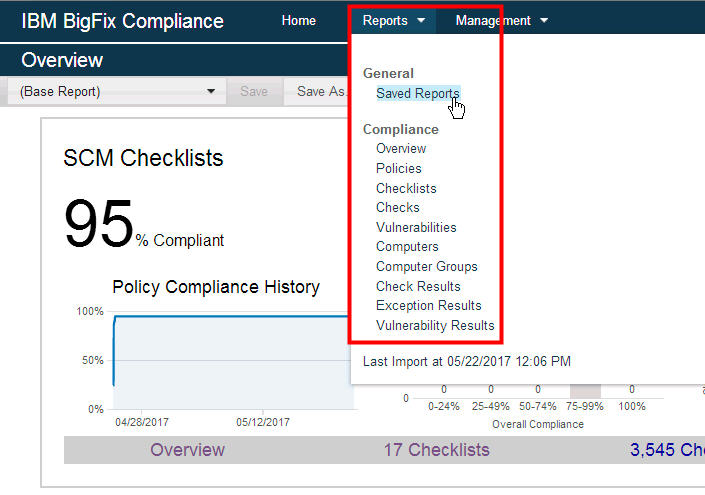Open the Check Results report
The image size is (705, 495).
418,286
